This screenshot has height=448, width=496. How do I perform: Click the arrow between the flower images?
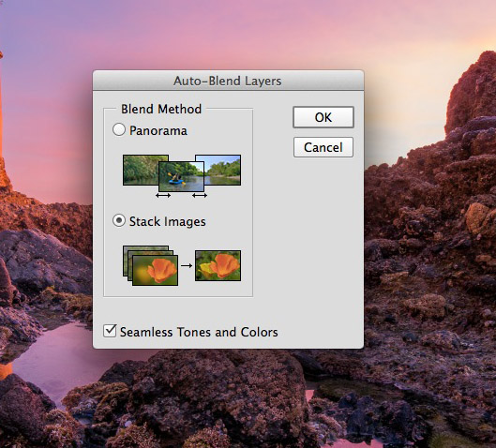(x=187, y=265)
